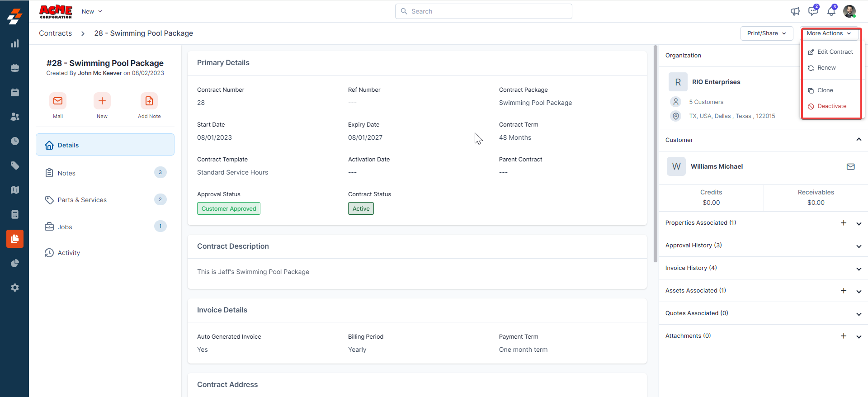This screenshot has height=397, width=868.
Task: Collapse the Customer section
Action: [x=859, y=140]
